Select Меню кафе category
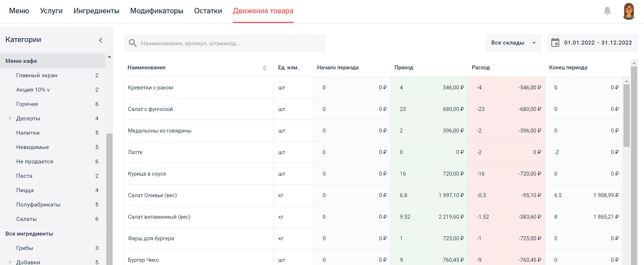The width and height of the screenshot is (644, 265). (x=53, y=61)
